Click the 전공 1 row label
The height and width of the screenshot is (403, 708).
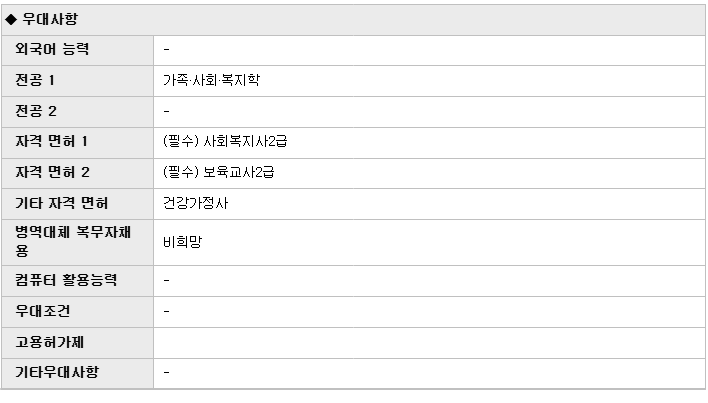35,80
